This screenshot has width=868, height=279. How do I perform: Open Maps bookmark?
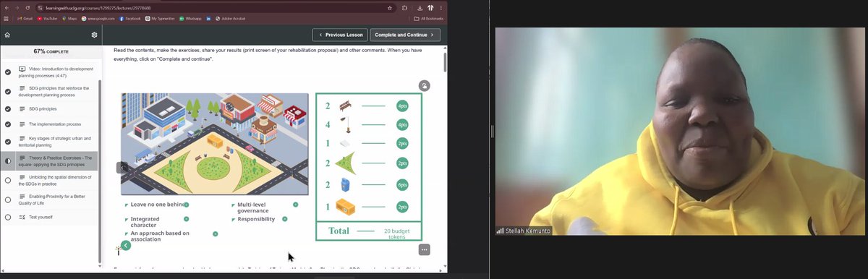[69, 18]
